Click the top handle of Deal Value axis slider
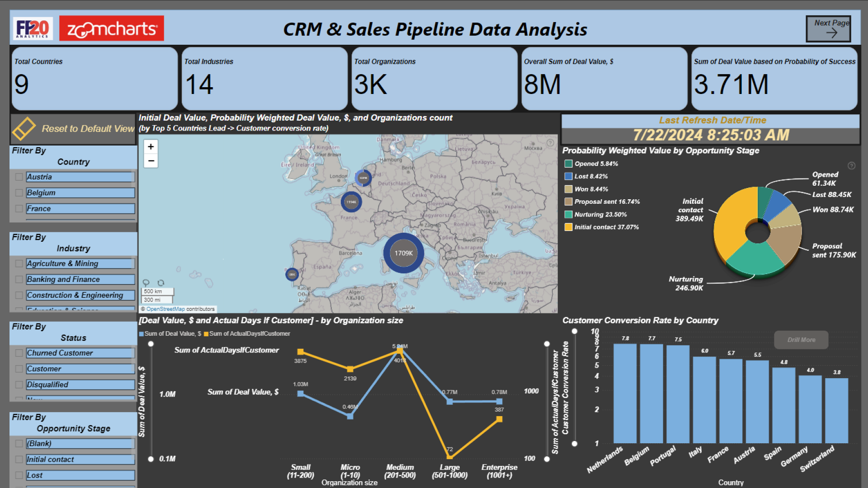The height and width of the screenshot is (488, 868). [x=151, y=344]
